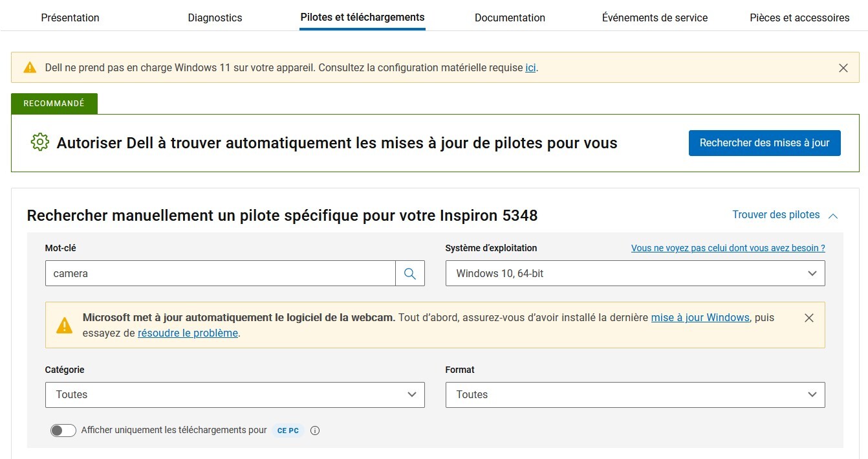Click the info icon next to CE PC
This screenshot has width=868, height=459.
click(315, 431)
